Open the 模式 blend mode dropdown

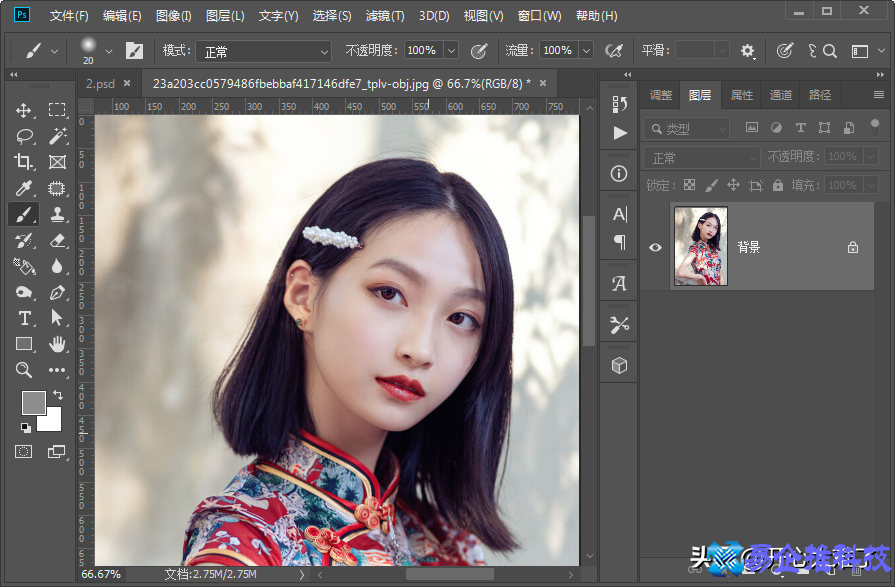tap(262, 51)
